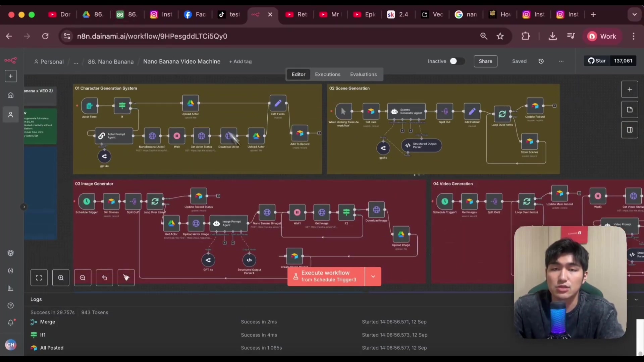Open the workflow history clock icon

541,61
